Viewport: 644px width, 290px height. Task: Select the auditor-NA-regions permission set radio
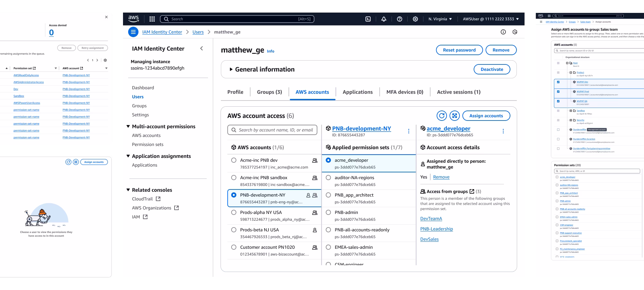pos(328,178)
